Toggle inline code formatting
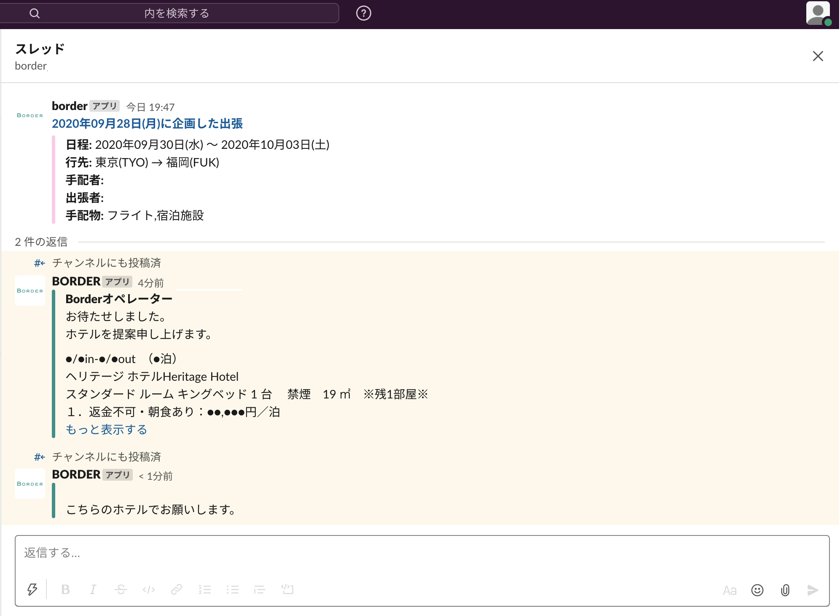 pos(149,589)
